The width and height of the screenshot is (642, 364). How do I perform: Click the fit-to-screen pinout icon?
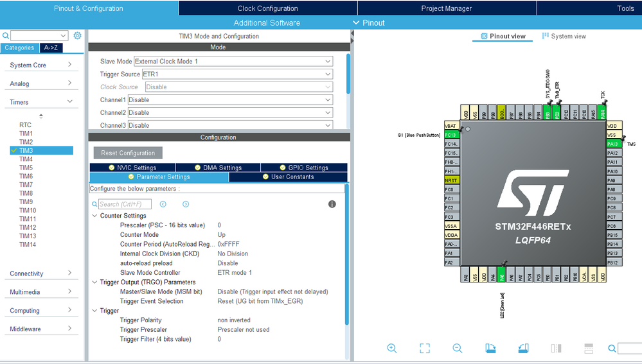[x=425, y=349]
